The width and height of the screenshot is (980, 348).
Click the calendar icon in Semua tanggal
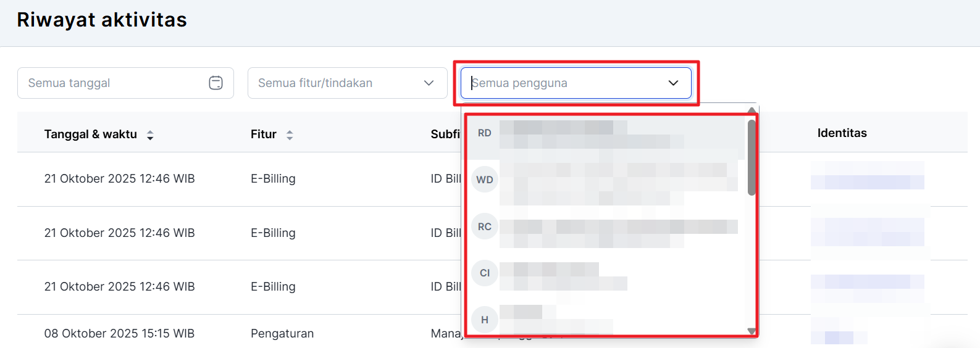(216, 83)
